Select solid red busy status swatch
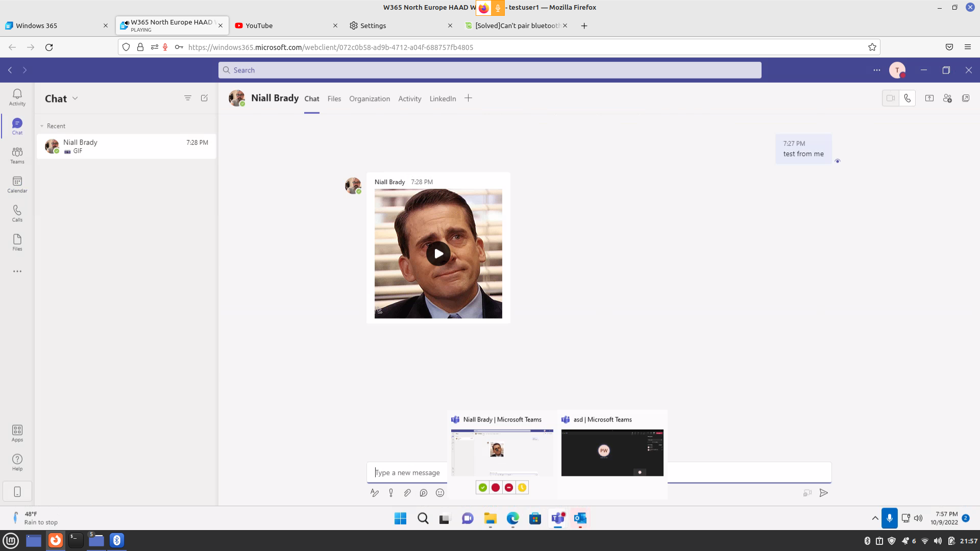This screenshot has width=980, height=551. pos(496,488)
